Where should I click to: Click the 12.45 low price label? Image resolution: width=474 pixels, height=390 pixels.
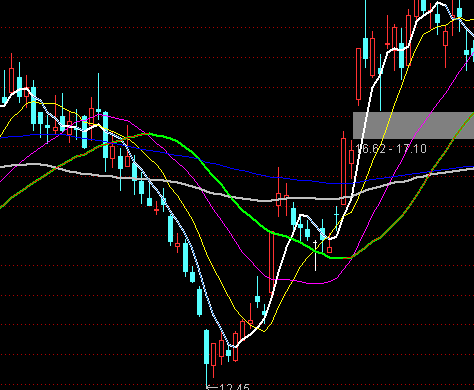click(x=234, y=387)
